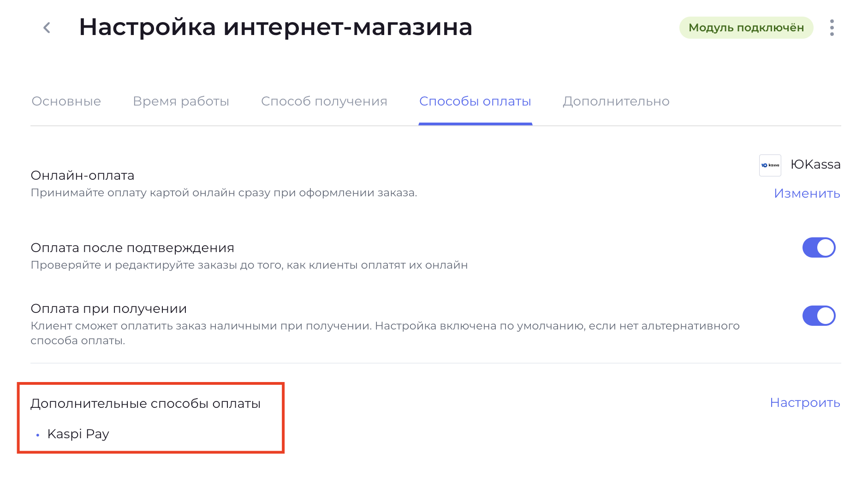This screenshot has height=494, width=868.
Task: Click the 'Модуль подключён' status badge
Action: (x=746, y=28)
